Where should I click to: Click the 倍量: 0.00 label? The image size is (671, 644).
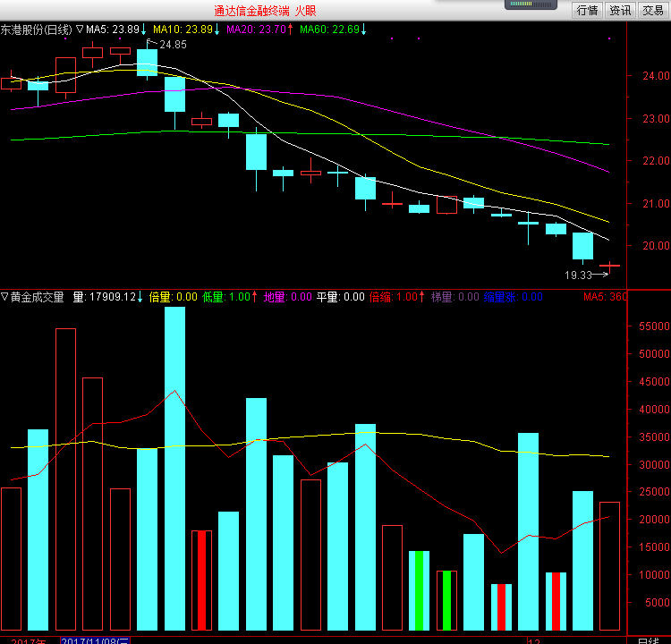[x=173, y=297]
